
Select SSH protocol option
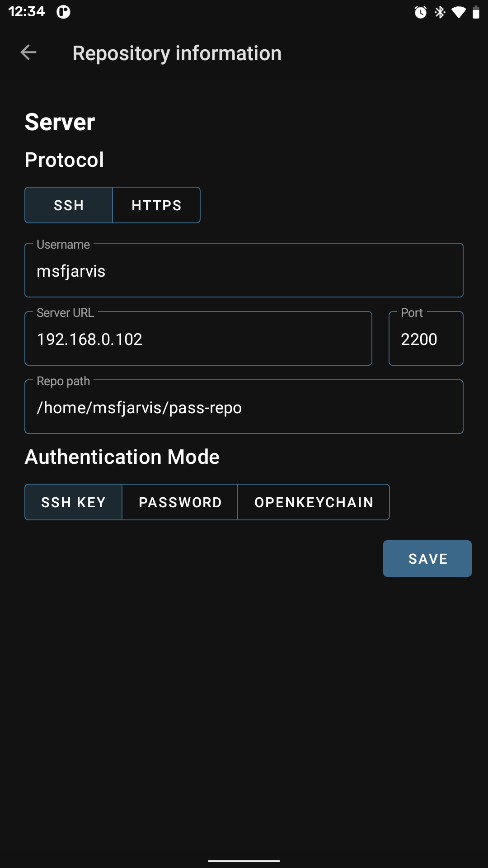[69, 205]
